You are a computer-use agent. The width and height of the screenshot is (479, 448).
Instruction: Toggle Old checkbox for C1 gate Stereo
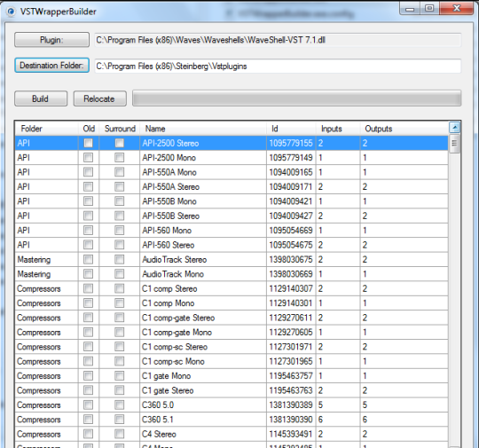coord(89,390)
